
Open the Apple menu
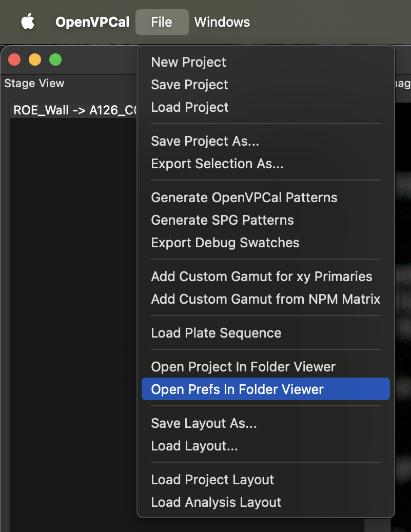coord(28,22)
